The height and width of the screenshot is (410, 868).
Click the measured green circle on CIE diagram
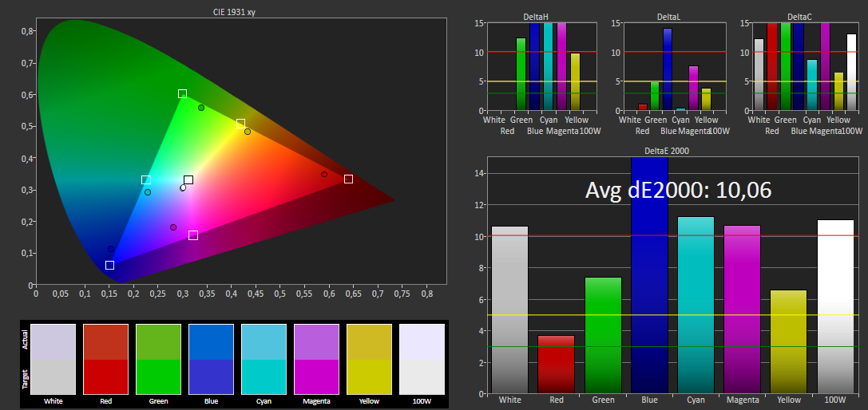click(201, 108)
